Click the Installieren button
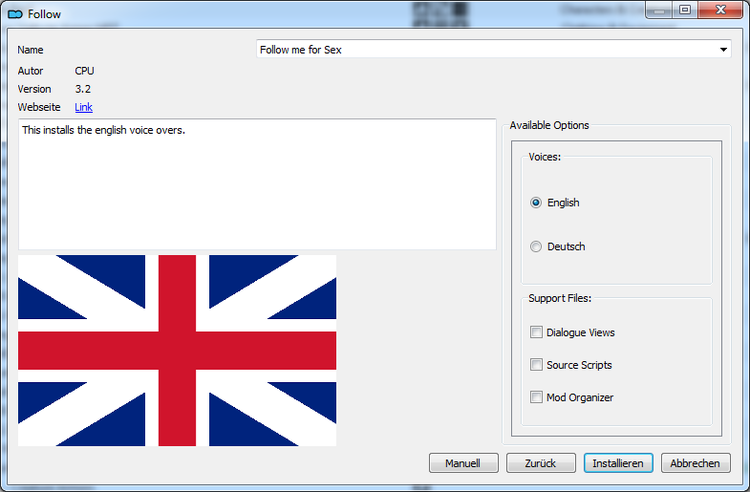Screen dimensions: 750x492 coord(618,463)
